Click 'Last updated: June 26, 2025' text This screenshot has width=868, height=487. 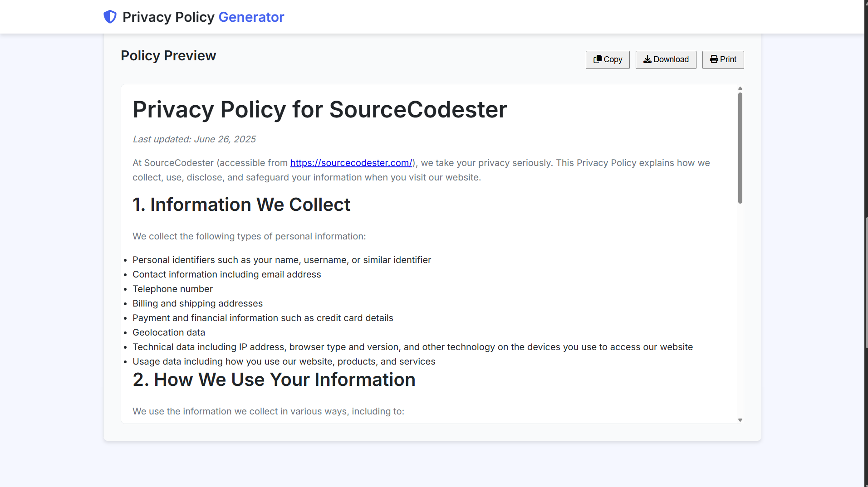click(x=194, y=139)
